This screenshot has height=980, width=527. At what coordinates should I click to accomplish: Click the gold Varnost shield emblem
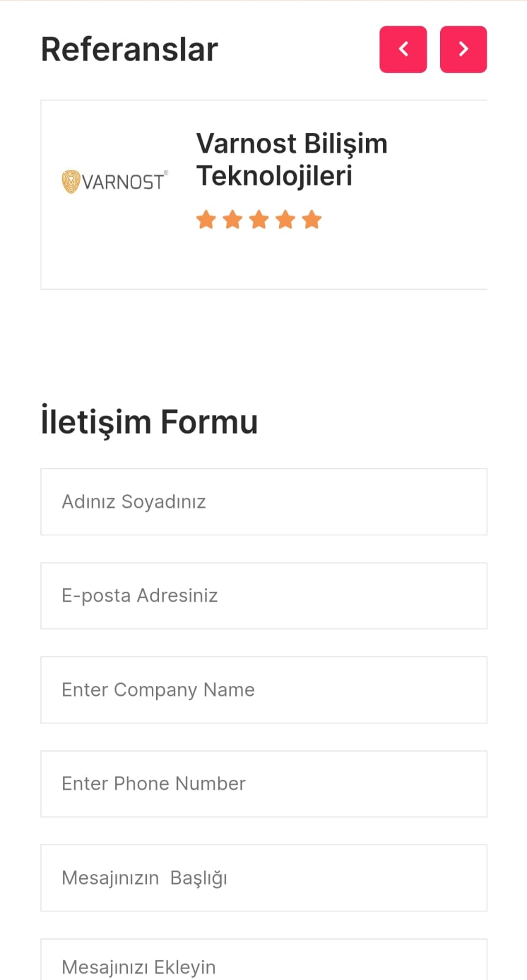(71, 182)
